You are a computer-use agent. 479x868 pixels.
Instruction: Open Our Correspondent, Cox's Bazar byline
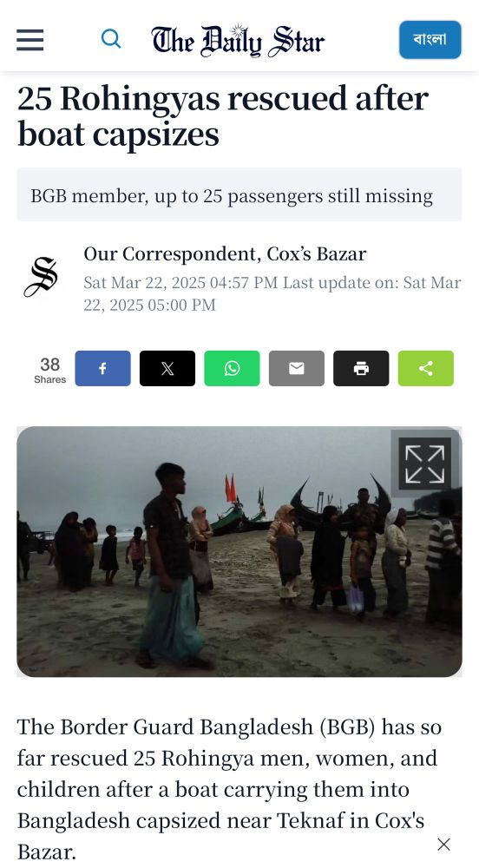tap(225, 253)
